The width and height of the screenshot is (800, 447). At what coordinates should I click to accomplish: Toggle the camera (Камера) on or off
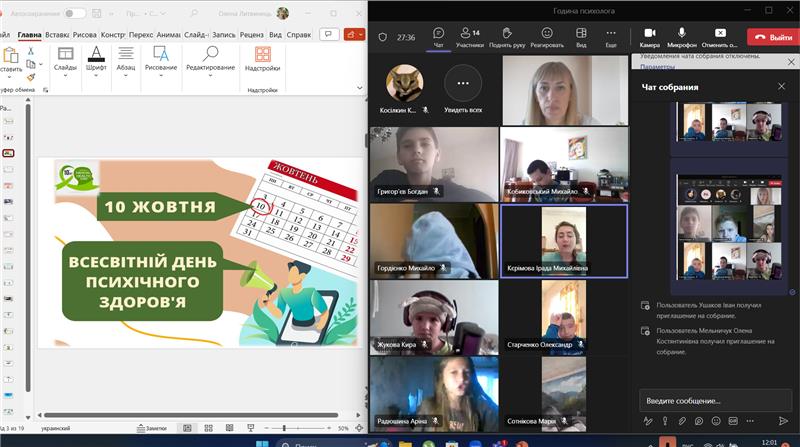click(649, 36)
